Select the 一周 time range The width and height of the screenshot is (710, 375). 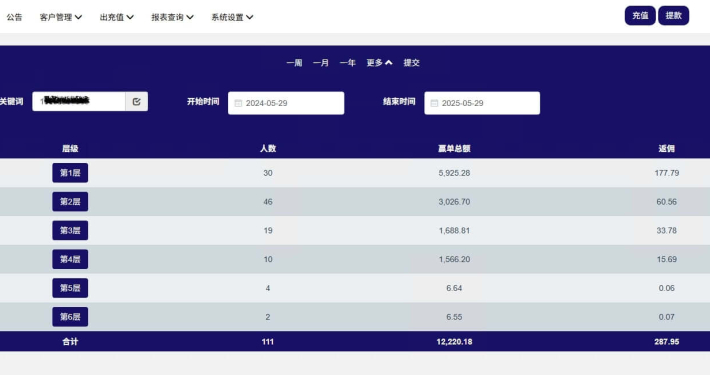294,63
